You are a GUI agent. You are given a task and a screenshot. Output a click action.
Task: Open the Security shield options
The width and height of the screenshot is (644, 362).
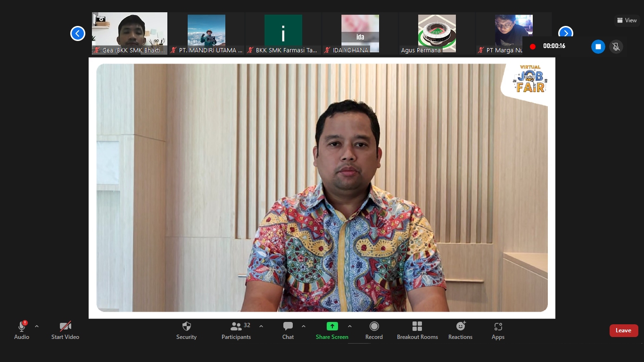point(186,330)
